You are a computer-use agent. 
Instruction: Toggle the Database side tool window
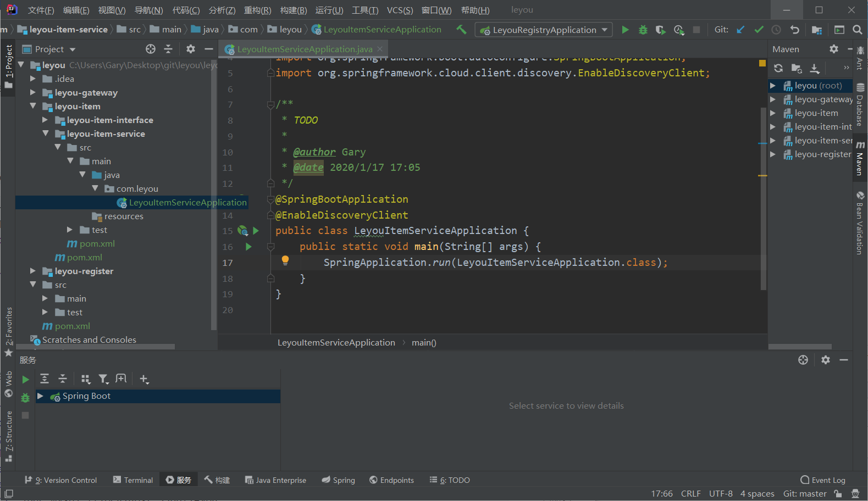pyautogui.click(x=860, y=105)
